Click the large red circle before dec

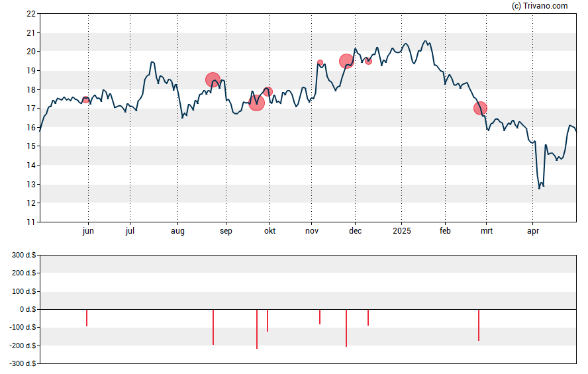(346, 61)
